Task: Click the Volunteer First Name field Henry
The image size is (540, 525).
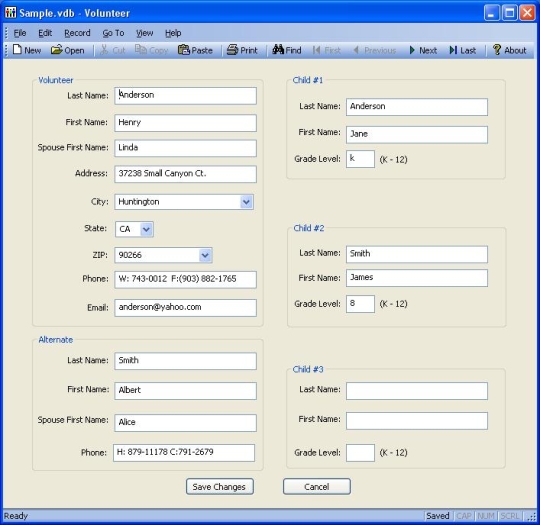Action: click(186, 123)
